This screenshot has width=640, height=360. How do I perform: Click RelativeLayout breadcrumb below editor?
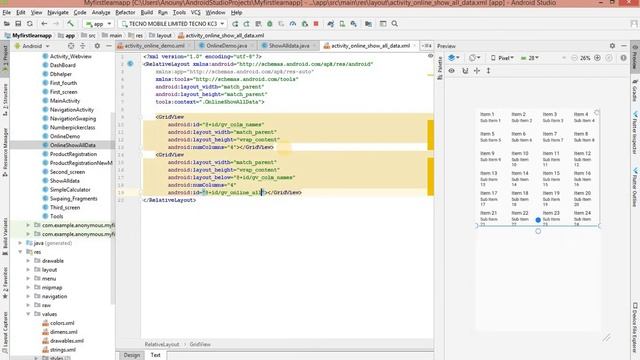[x=162, y=344]
